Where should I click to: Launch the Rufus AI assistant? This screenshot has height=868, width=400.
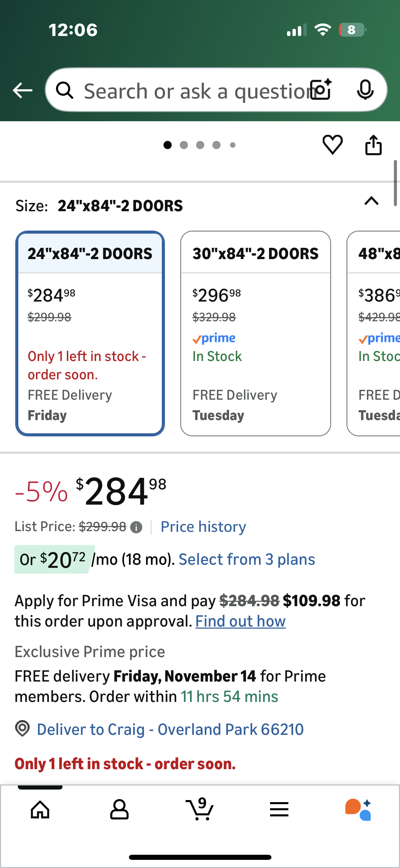tap(358, 810)
